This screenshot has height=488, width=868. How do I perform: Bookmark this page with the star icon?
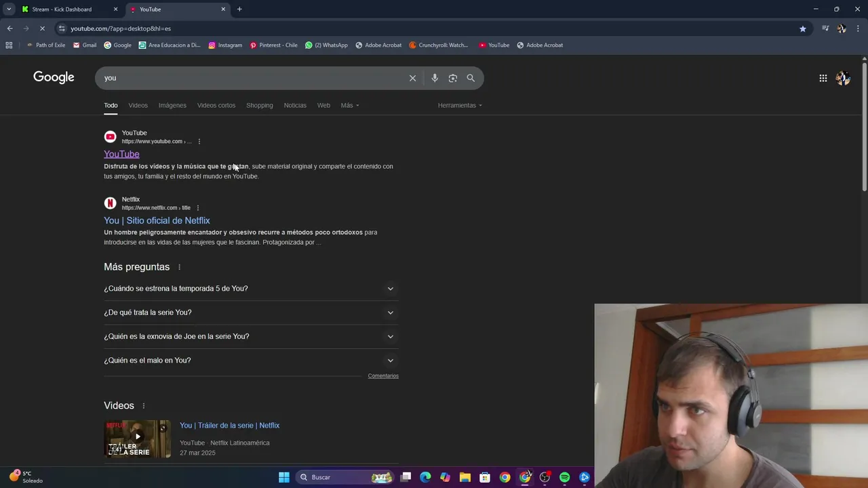tap(803, 28)
